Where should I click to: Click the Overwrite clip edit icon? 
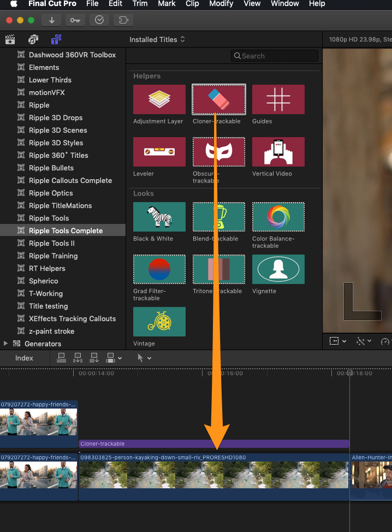click(x=110, y=358)
